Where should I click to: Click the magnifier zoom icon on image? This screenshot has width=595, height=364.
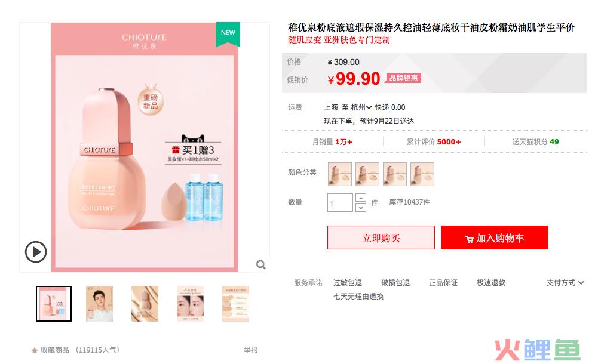tap(260, 264)
